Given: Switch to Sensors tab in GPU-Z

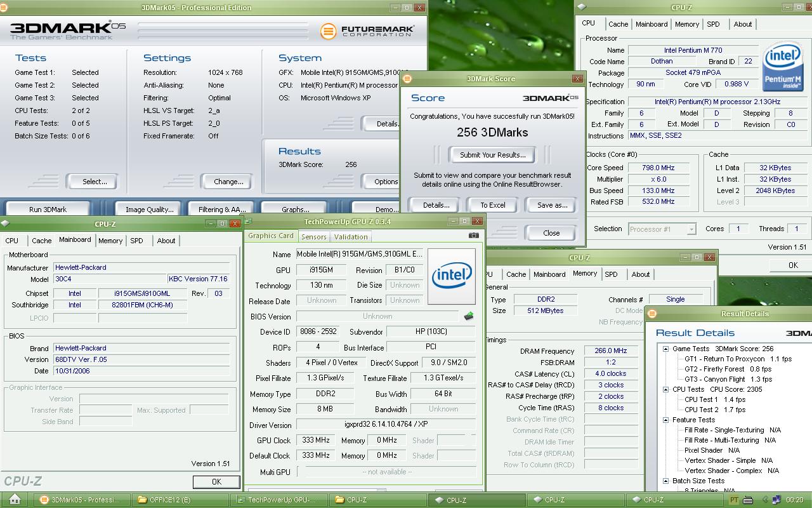Looking at the screenshot, I should [x=313, y=236].
